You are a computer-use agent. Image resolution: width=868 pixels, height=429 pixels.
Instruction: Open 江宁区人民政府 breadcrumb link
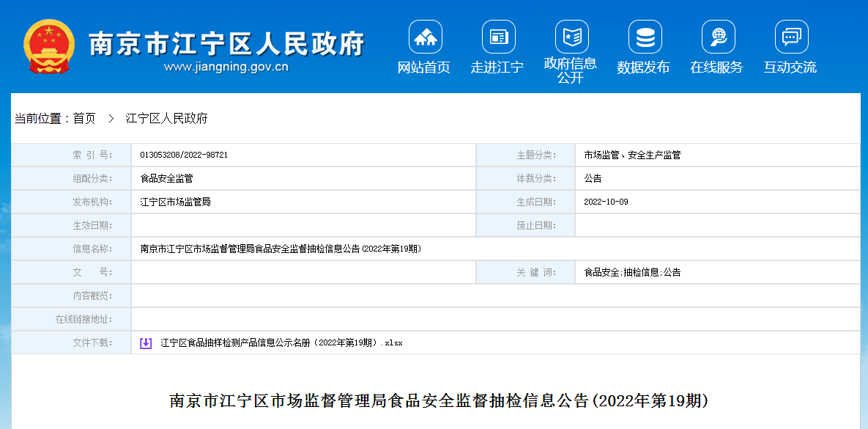click(166, 118)
